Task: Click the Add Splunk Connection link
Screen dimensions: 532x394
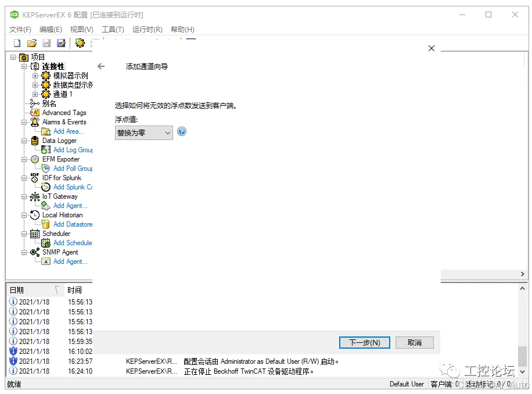Action: 73,187
